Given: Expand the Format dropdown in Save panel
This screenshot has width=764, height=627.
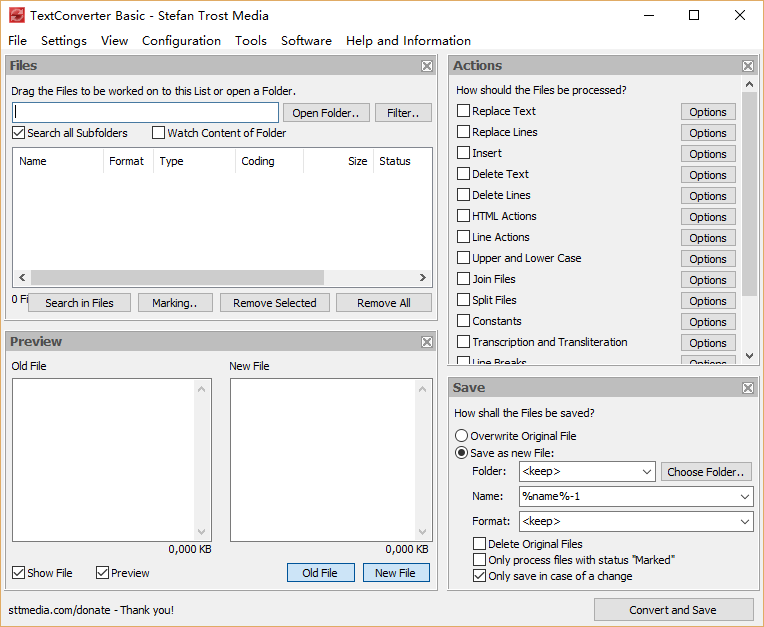Looking at the screenshot, I should tap(745, 521).
